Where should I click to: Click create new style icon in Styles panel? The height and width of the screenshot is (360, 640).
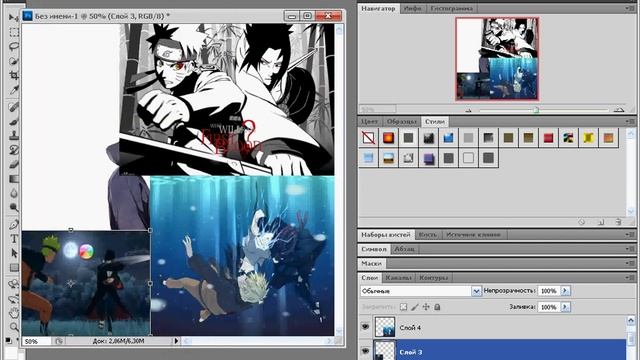tap(601, 222)
